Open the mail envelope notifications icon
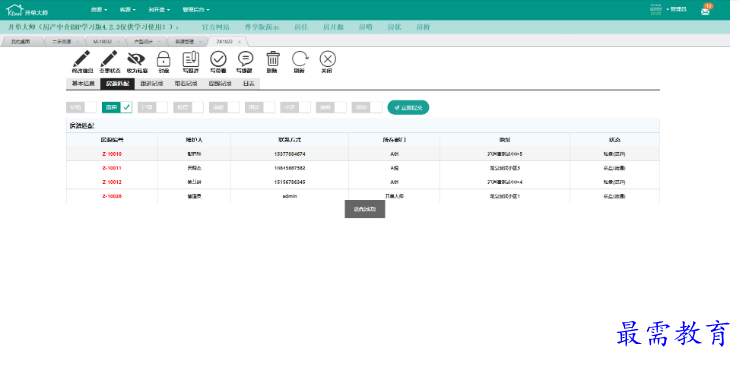Screen dimensions: 738x365 click(x=705, y=11)
